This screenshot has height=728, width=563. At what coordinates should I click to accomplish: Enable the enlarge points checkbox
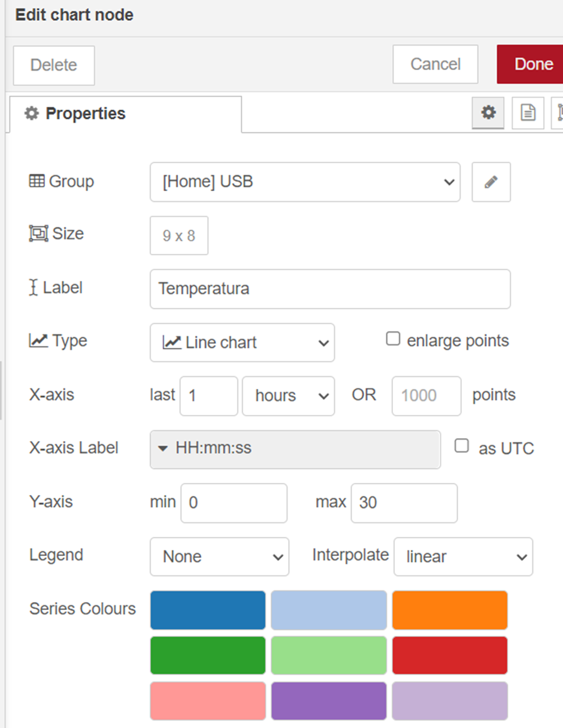coord(393,339)
